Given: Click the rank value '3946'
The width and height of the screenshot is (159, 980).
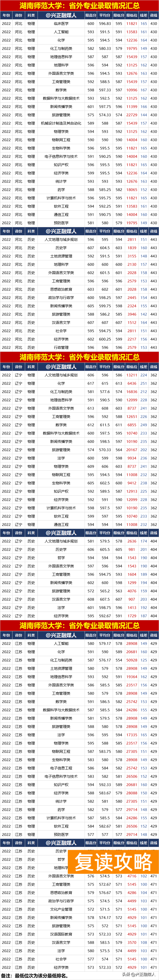Looking at the screenshot, I should point(132,314).
